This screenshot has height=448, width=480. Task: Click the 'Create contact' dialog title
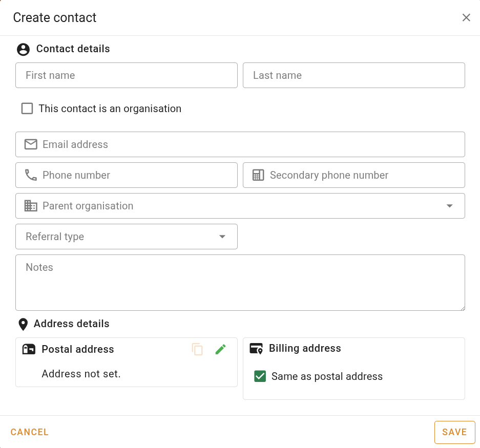[x=55, y=18]
